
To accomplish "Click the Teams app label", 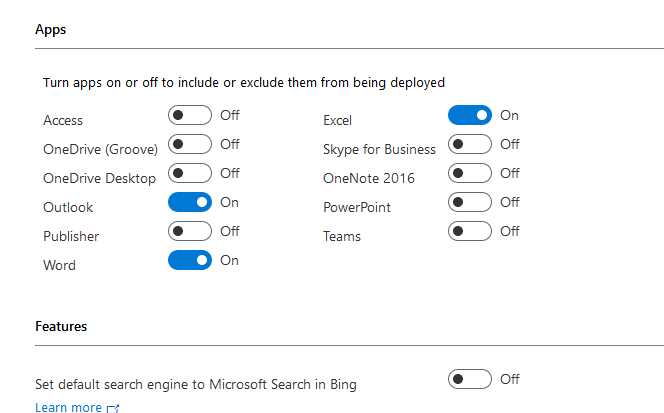I will click(x=342, y=236).
